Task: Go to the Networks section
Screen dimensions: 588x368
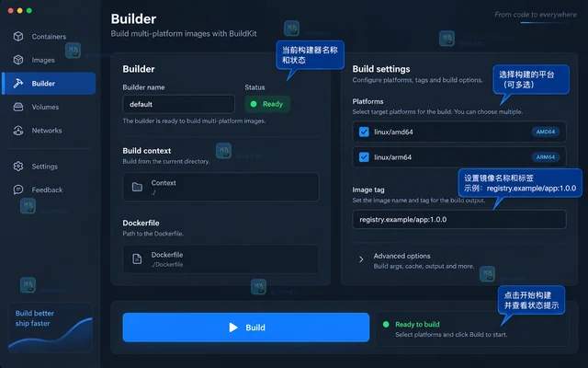Action: (49, 131)
